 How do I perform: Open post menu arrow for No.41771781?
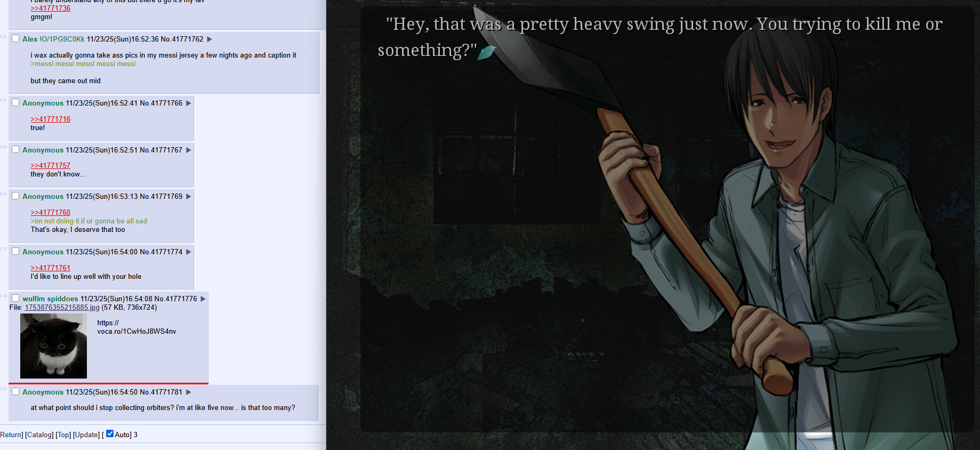(x=189, y=392)
